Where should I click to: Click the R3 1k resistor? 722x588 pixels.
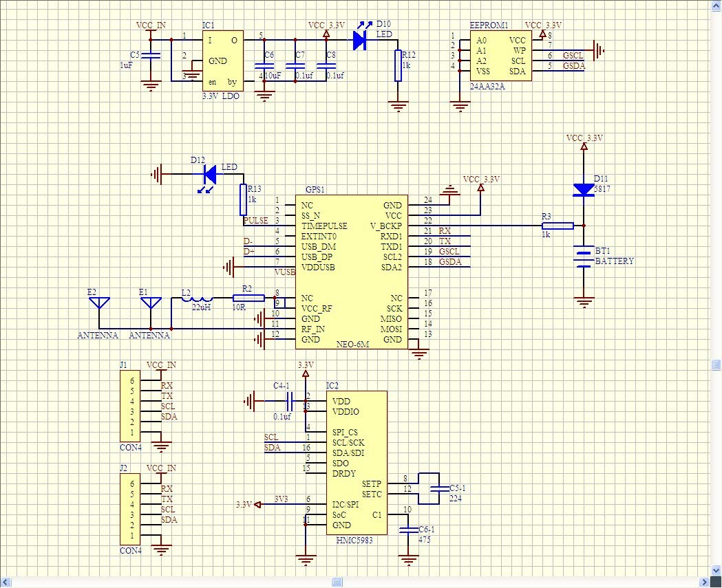(x=558, y=226)
